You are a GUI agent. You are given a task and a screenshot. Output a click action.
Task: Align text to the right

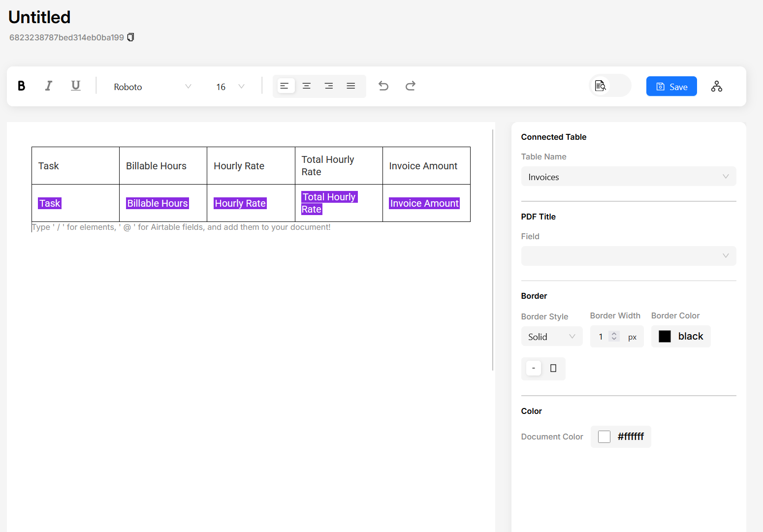click(329, 86)
